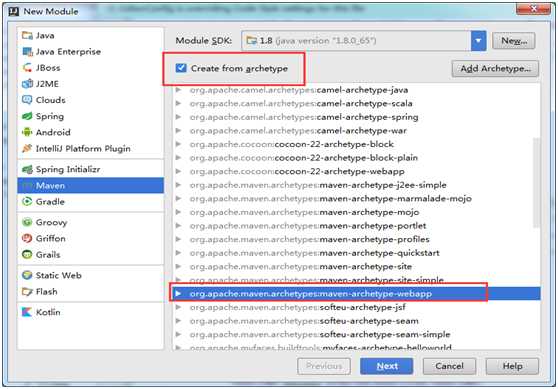The width and height of the screenshot is (558, 389).
Task: Click the Previous button
Action: 324,366
